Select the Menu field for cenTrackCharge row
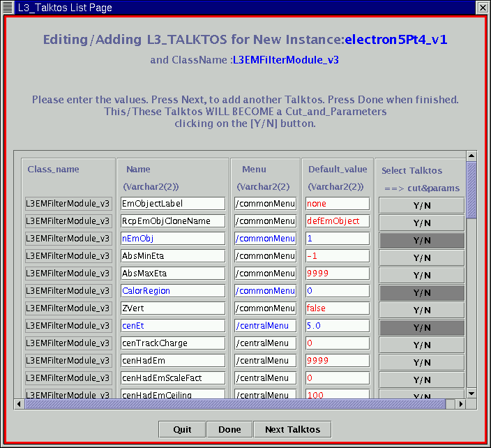This screenshot has height=448, width=491. point(265,343)
